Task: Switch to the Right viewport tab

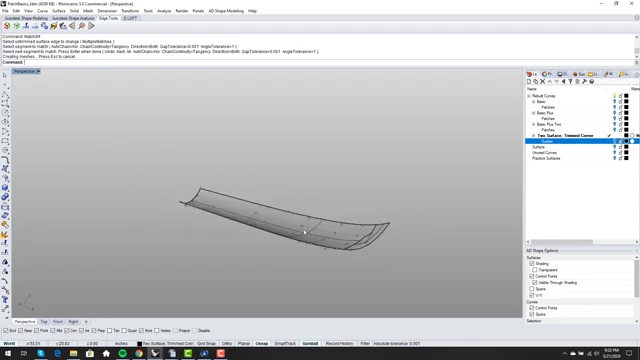Action: [73, 322]
